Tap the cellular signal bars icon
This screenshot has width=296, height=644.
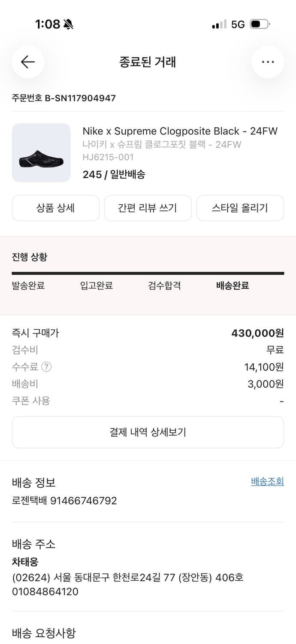click(219, 24)
